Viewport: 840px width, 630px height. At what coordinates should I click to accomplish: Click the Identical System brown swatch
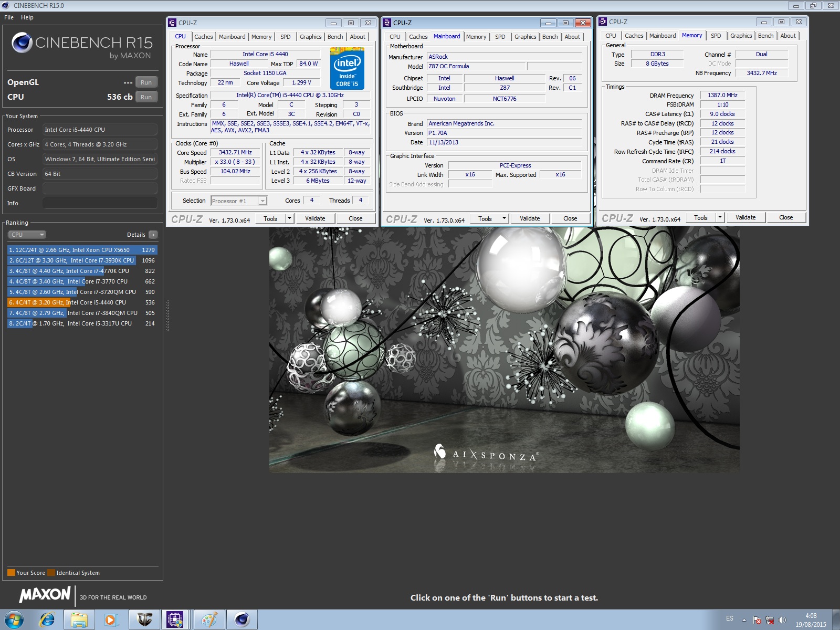point(51,573)
